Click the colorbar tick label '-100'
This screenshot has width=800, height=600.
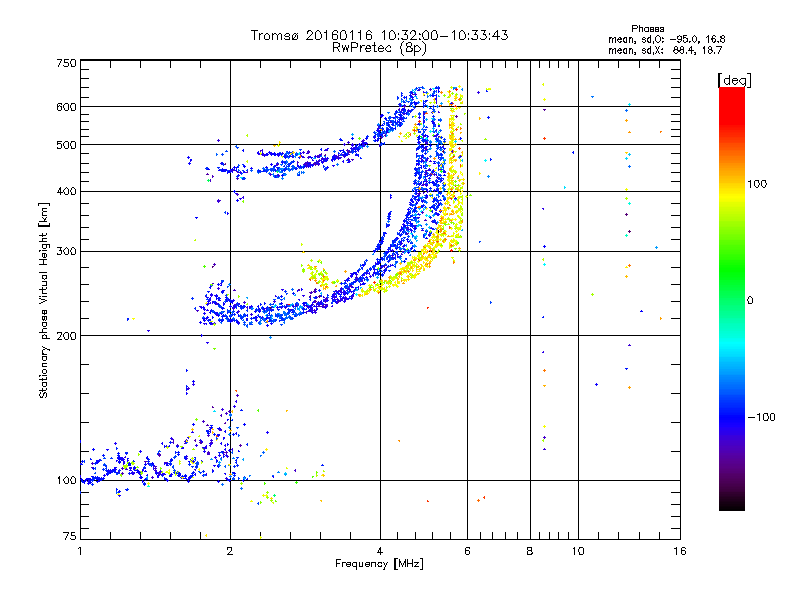tap(761, 417)
